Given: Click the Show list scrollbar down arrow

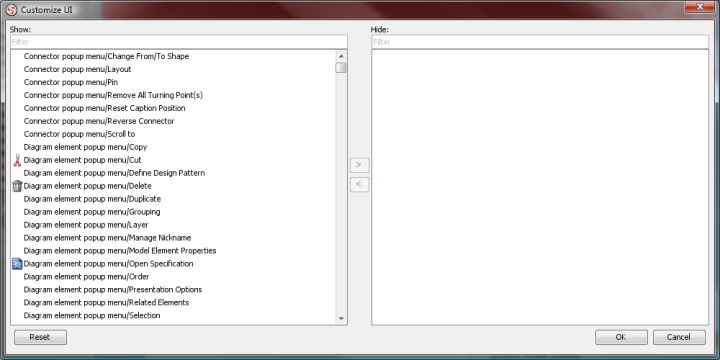Looking at the screenshot, I should (x=341, y=318).
